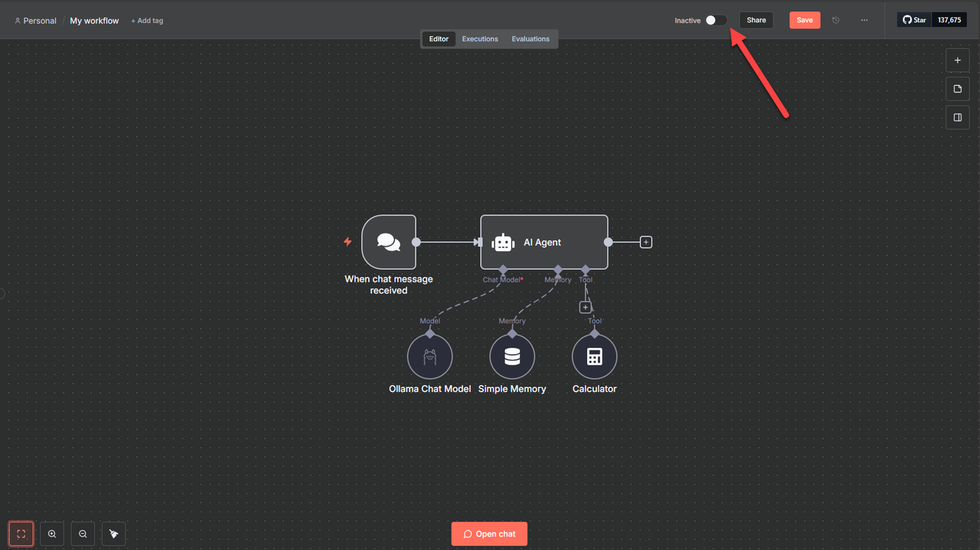This screenshot has height=550, width=980.
Task: Add a sticky note via the sidebar icon
Action: point(957,88)
